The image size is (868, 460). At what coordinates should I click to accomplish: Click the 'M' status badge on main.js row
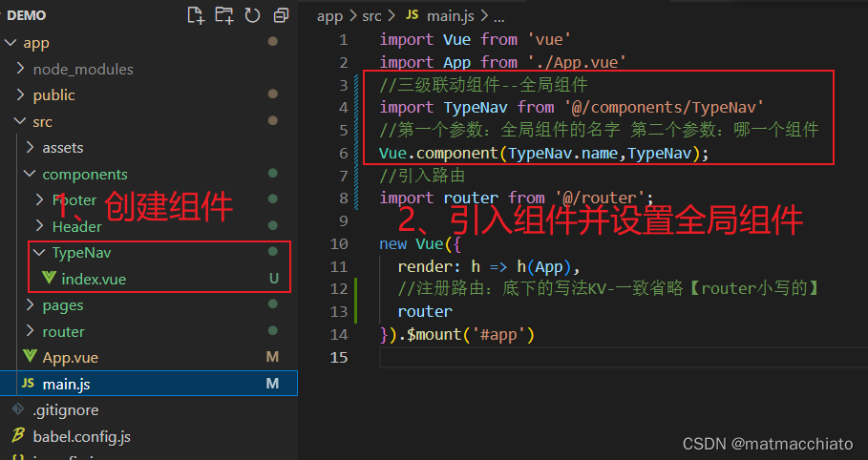coord(272,383)
